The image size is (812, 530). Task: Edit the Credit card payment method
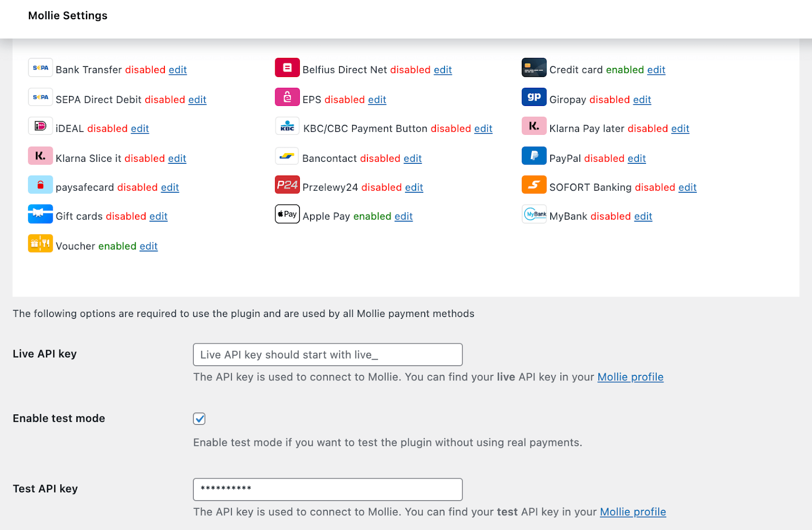click(x=656, y=70)
